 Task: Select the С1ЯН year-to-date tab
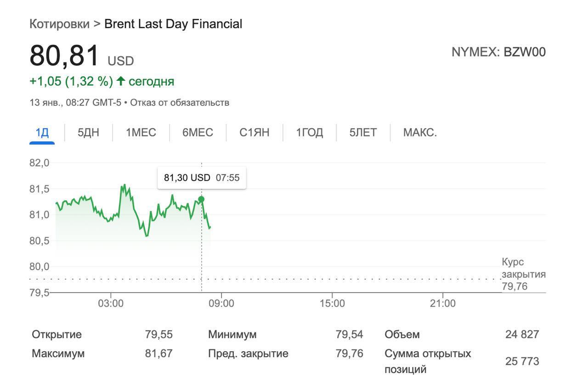(x=254, y=133)
